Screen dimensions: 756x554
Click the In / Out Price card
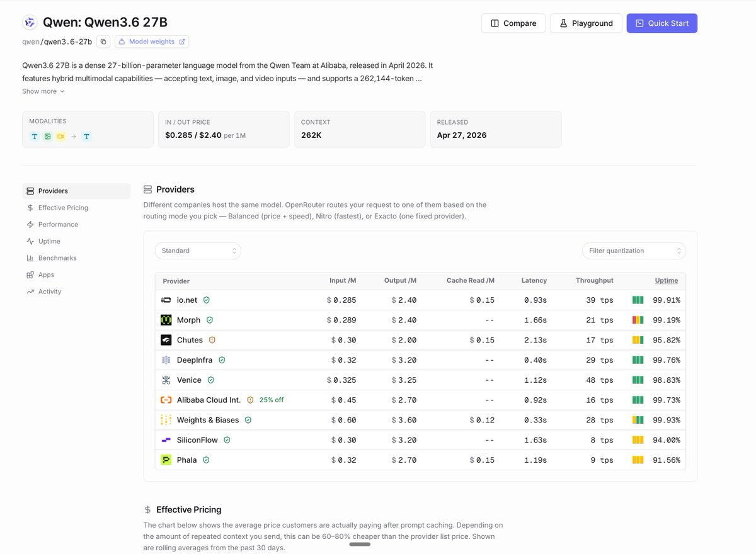pyautogui.click(x=224, y=130)
